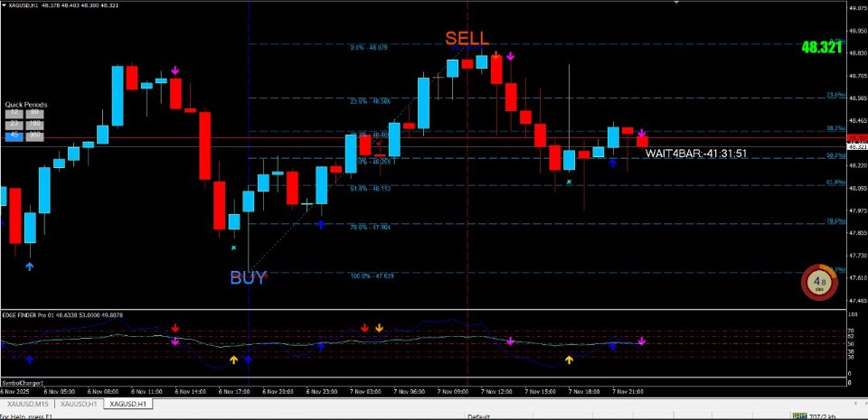Click the 47.485 price scale label
This screenshot has width=868, height=420.
857,301
